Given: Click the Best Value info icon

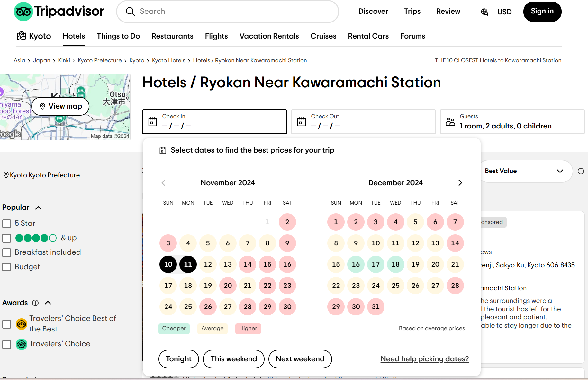Looking at the screenshot, I should click(581, 171).
